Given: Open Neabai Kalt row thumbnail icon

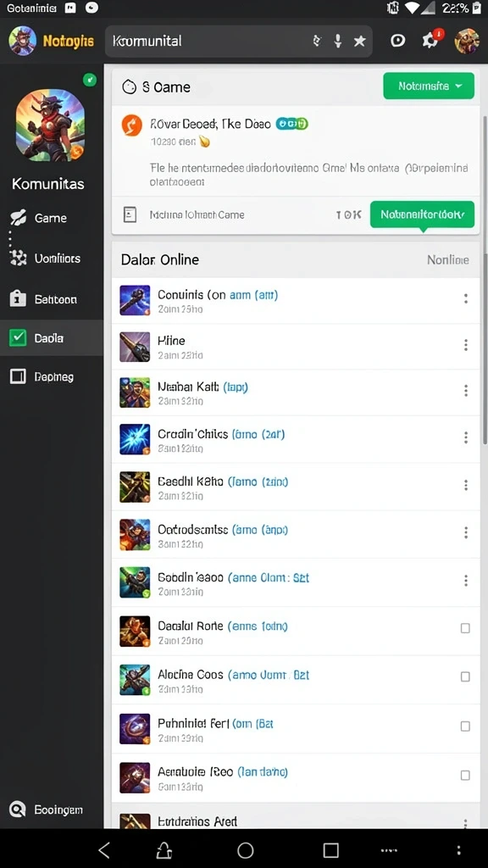Looking at the screenshot, I should (x=135, y=393).
